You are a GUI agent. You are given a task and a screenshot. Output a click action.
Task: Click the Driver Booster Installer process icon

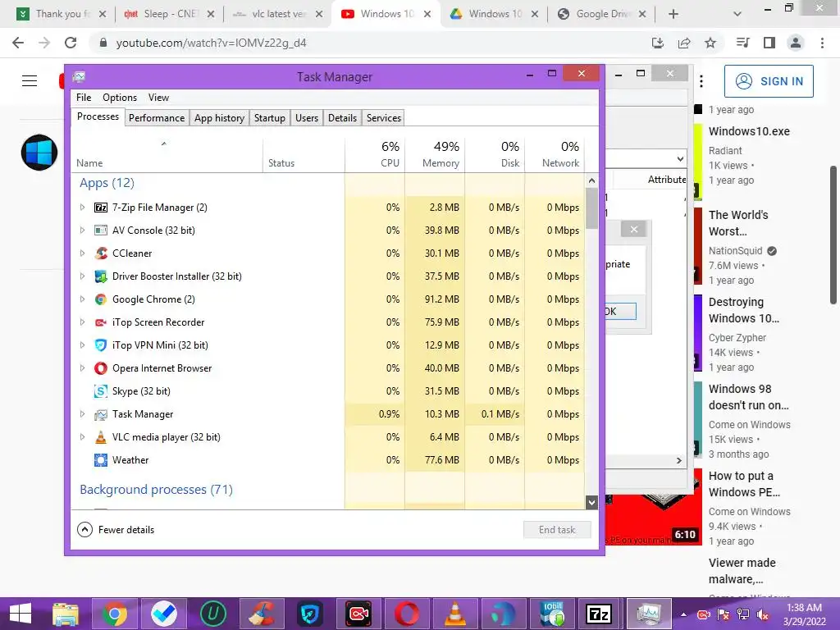click(x=101, y=276)
